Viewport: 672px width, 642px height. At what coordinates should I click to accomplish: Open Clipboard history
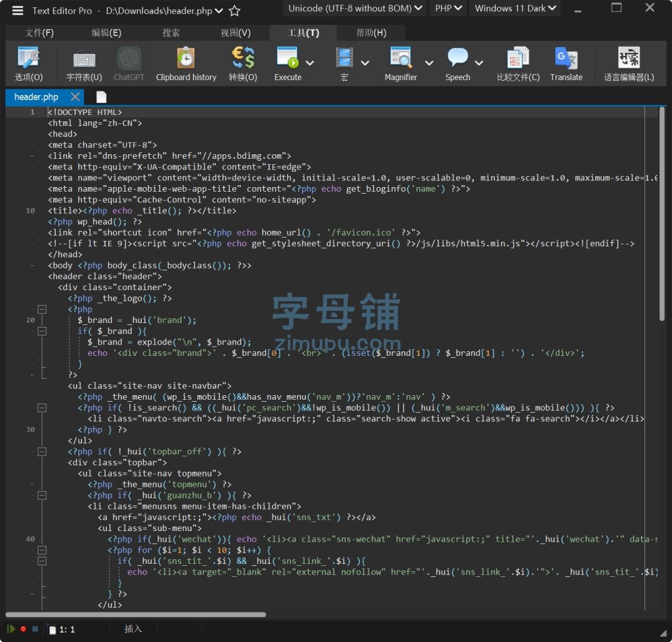point(186,64)
